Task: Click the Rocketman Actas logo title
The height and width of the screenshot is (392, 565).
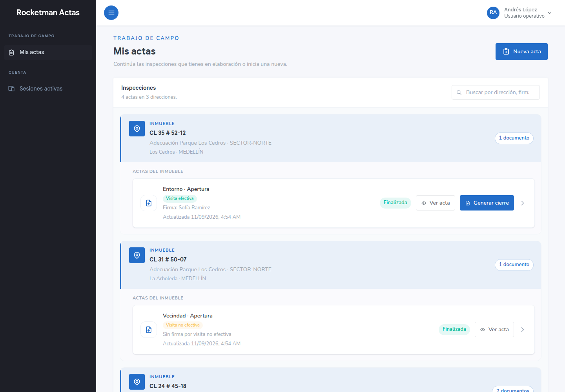Action: (48, 13)
